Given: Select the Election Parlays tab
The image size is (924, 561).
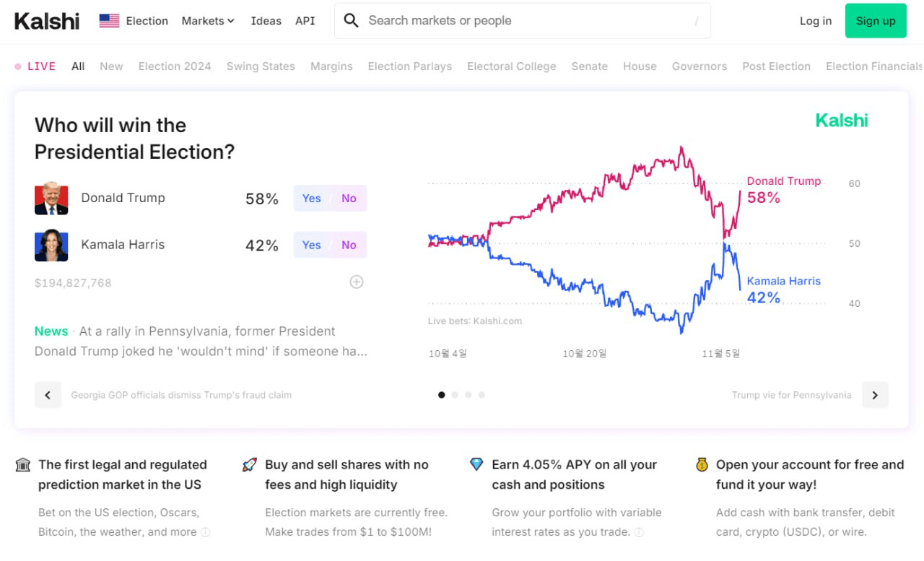Looking at the screenshot, I should click(x=410, y=66).
